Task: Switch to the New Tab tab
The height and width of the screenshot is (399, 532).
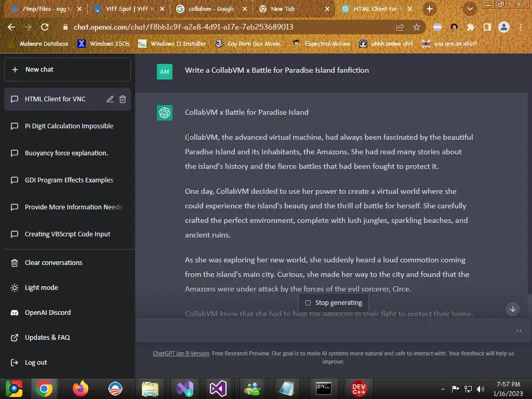Action: coord(294,9)
